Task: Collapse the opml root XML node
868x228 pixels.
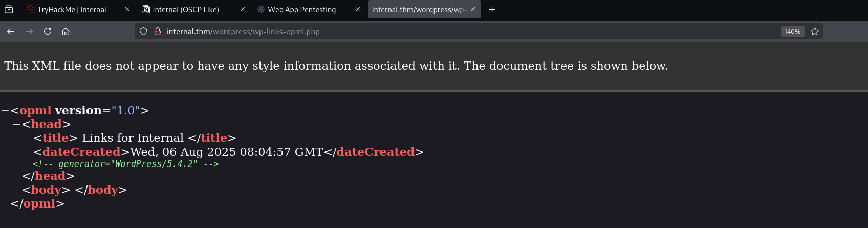Action: click(x=5, y=111)
